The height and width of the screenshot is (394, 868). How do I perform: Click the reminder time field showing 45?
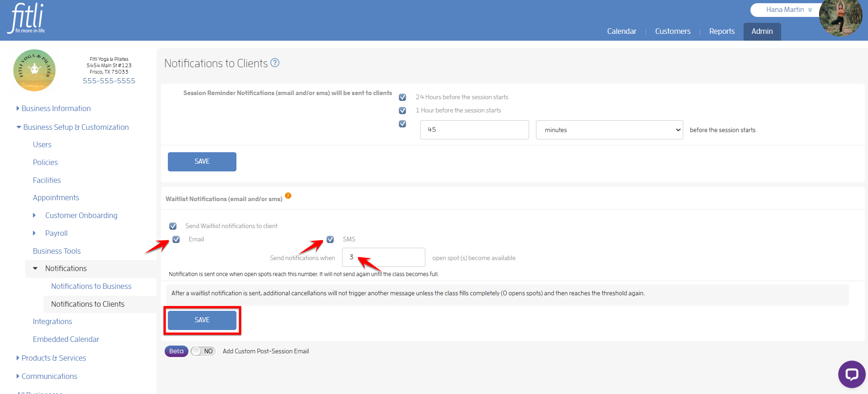click(x=475, y=130)
